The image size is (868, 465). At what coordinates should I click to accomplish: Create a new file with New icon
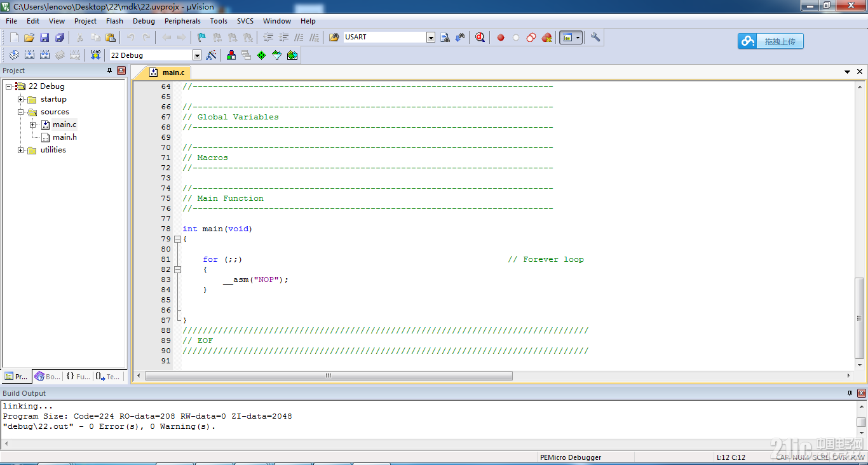14,37
